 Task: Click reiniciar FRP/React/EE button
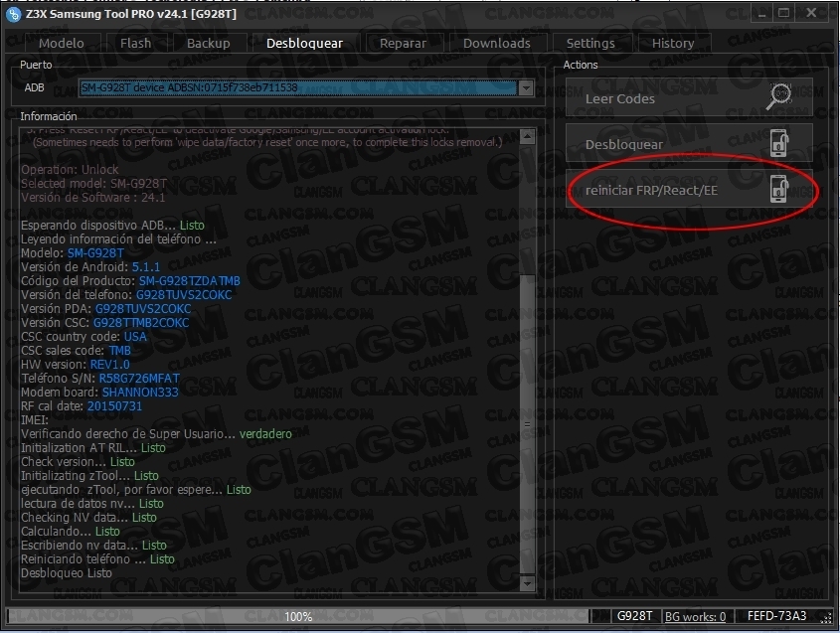pos(689,189)
